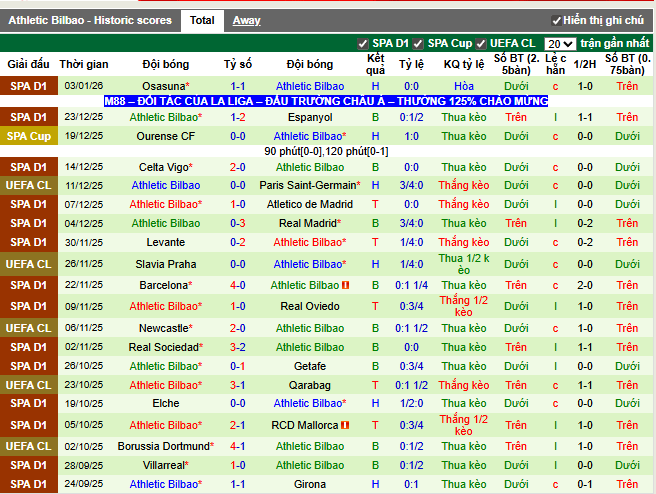Image resolution: width=656 pixels, height=494 pixels.
Task: Select the 1:0 odds in Ourense CF row
Action: pyautogui.click(x=411, y=136)
